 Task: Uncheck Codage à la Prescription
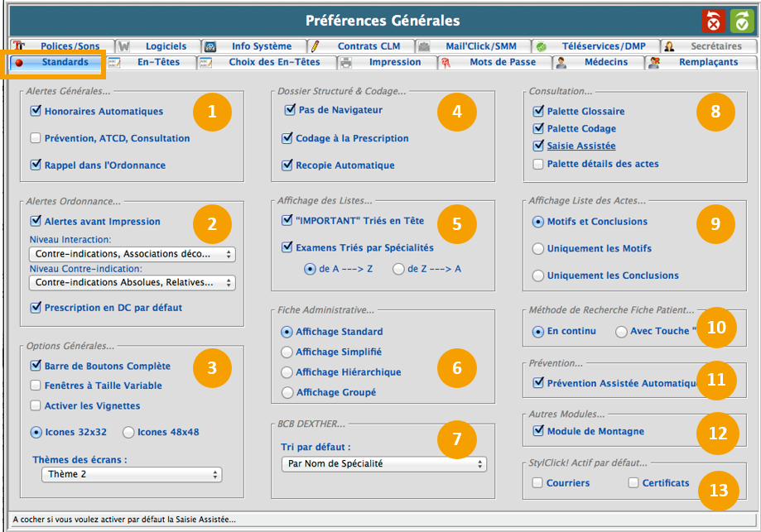click(x=289, y=138)
